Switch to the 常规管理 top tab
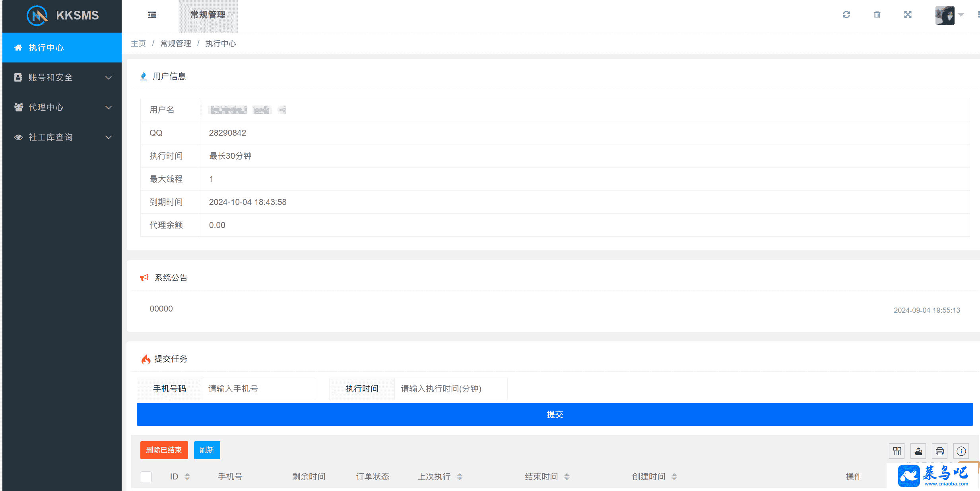 (208, 15)
